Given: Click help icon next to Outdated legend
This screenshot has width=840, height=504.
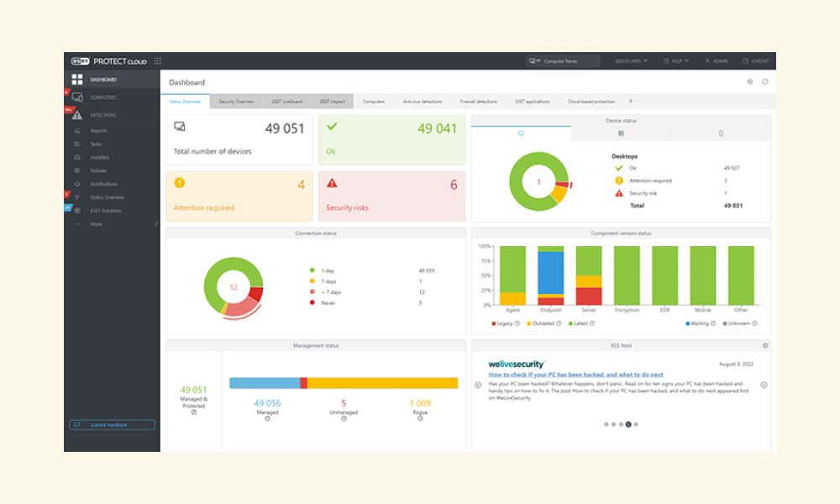Looking at the screenshot, I should pos(559,323).
